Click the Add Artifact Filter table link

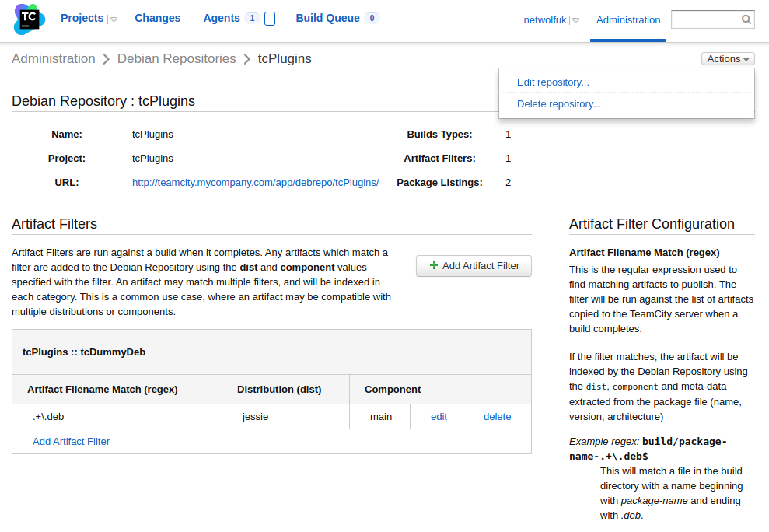click(x=71, y=442)
